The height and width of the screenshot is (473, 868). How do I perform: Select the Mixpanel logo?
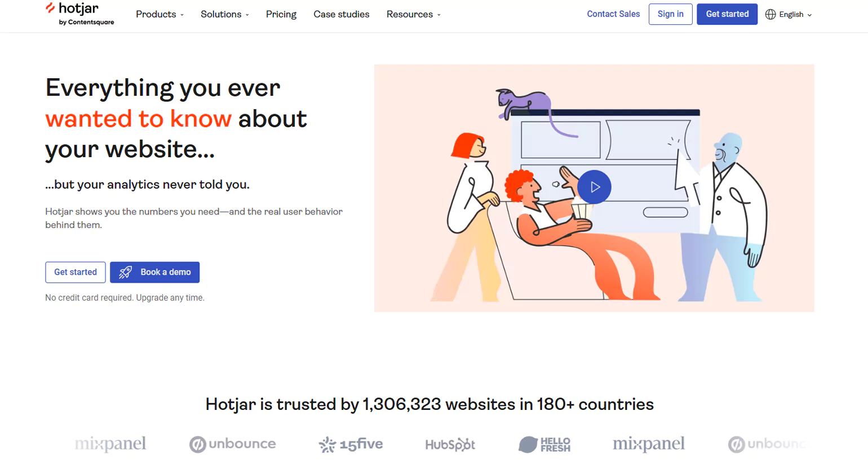pos(110,444)
